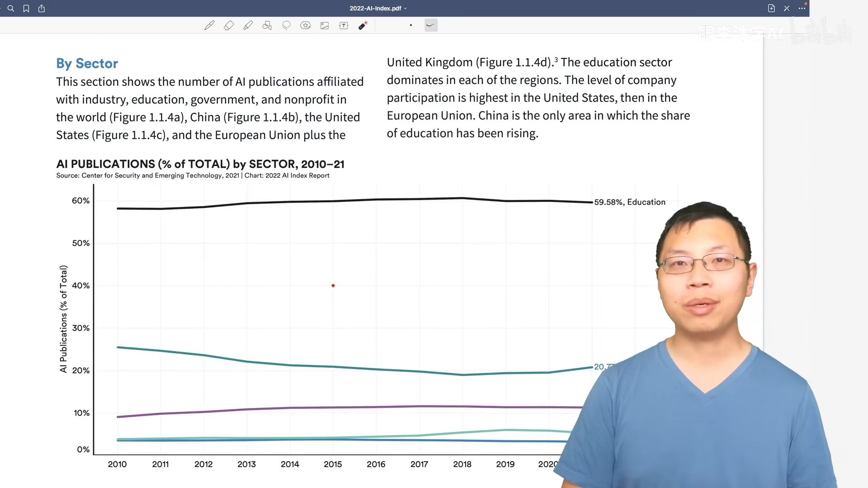Click the By Sector heading
Screen dimensions: 868x488
tap(87, 63)
